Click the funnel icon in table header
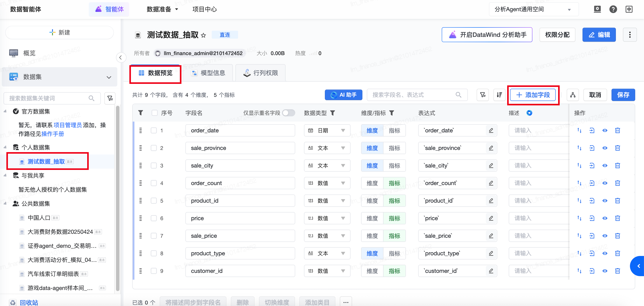The image size is (644, 306). [141, 113]
